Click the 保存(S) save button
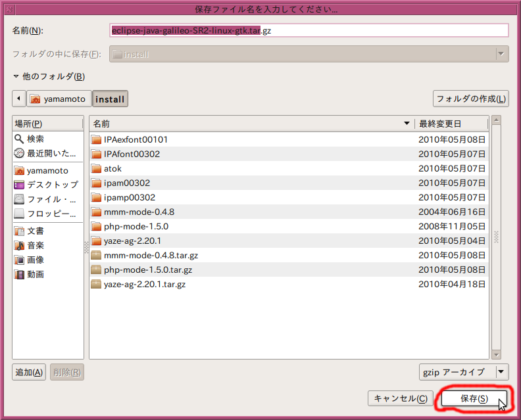 click(474, 398)
